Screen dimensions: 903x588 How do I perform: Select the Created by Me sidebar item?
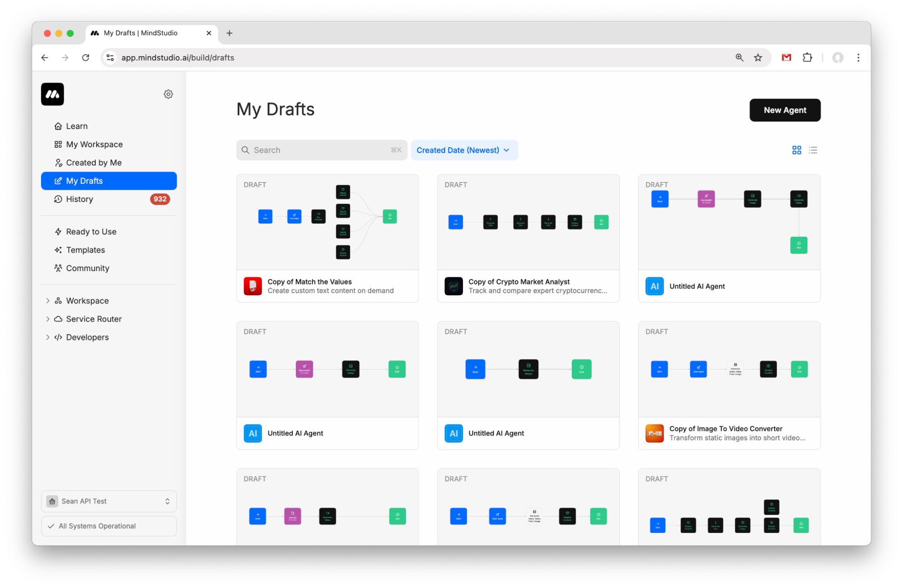point(94,162)
